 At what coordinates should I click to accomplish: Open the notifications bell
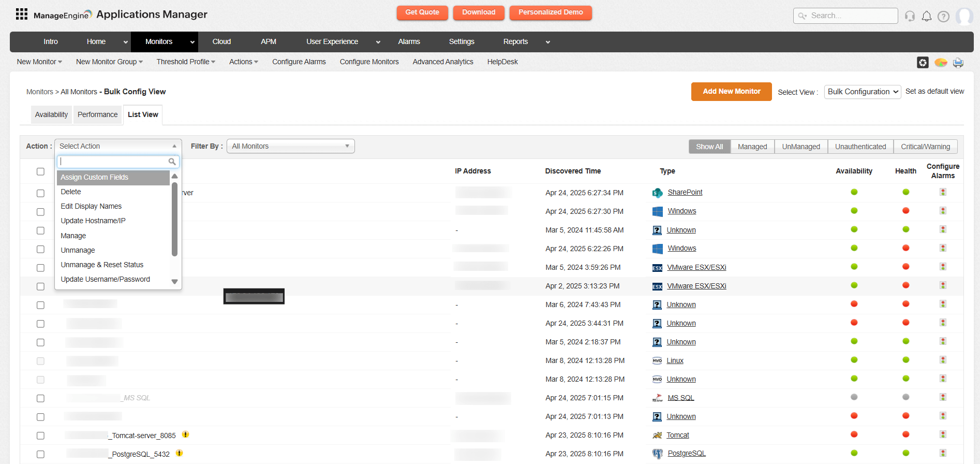(927, 16)
